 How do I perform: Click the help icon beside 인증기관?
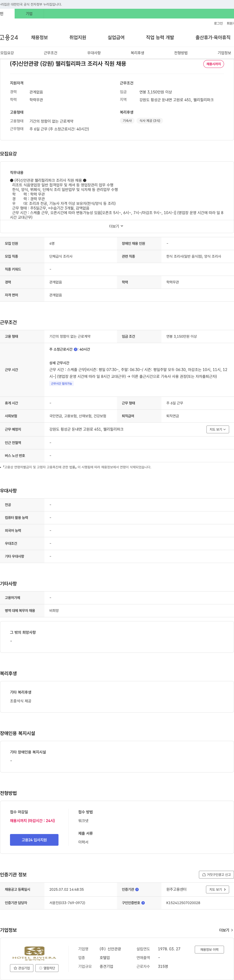click(137, 889)
